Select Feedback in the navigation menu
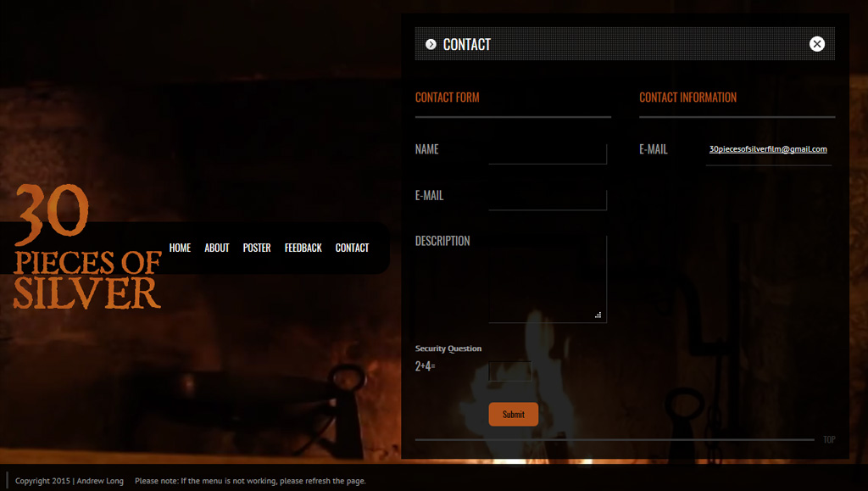Screen dimensions: 868x491 click(303, 248)
